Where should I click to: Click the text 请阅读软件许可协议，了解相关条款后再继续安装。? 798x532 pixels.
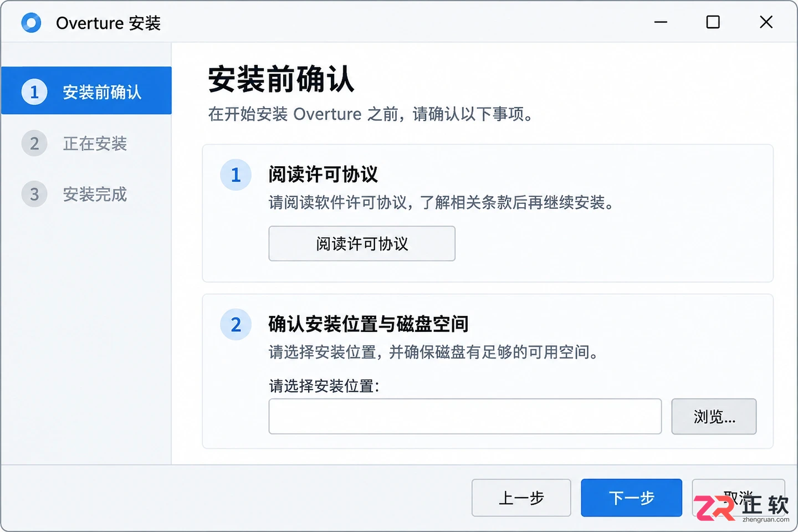click(x=441, y=202)
